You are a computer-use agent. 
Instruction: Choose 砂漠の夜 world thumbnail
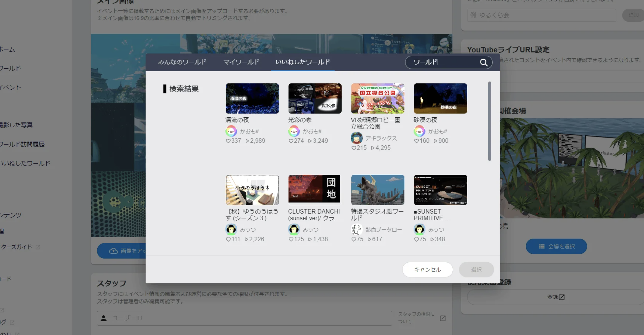click(x=440, y=98)
